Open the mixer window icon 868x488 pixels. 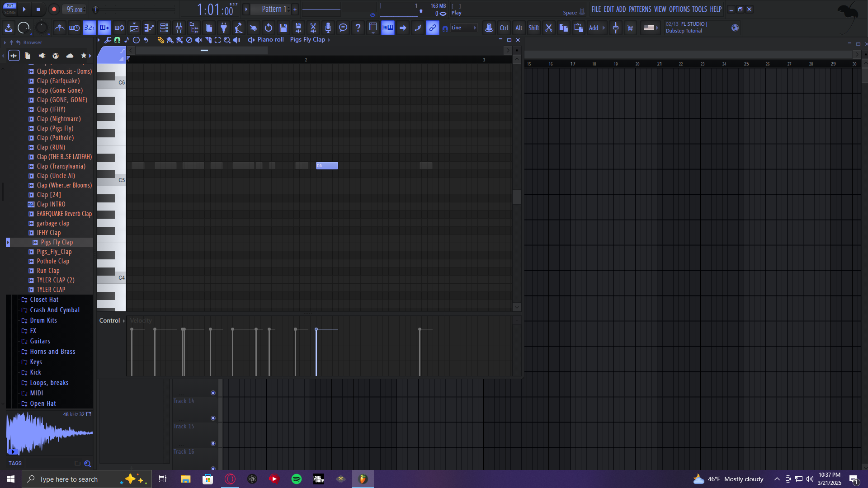179,28
